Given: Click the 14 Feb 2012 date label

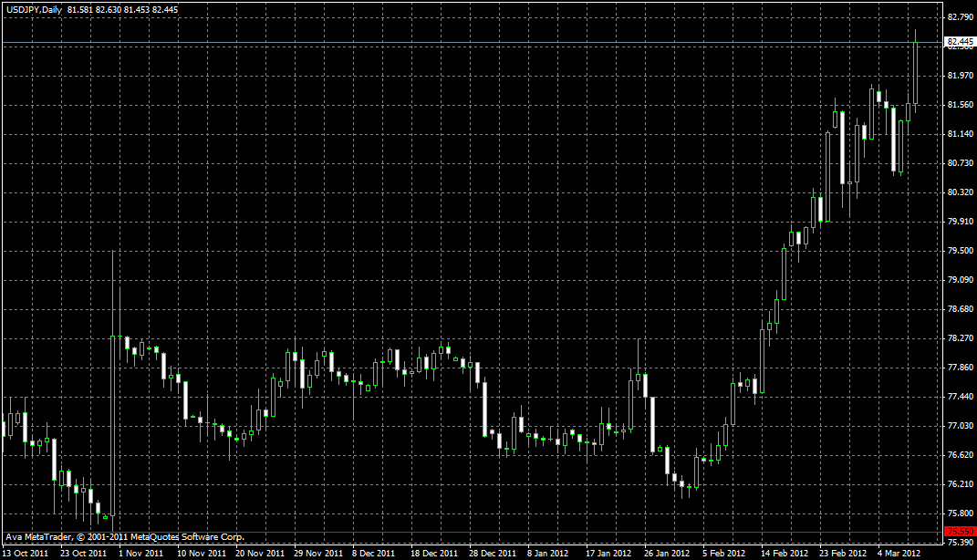Looking at the screenshot, I should (785, 553).
